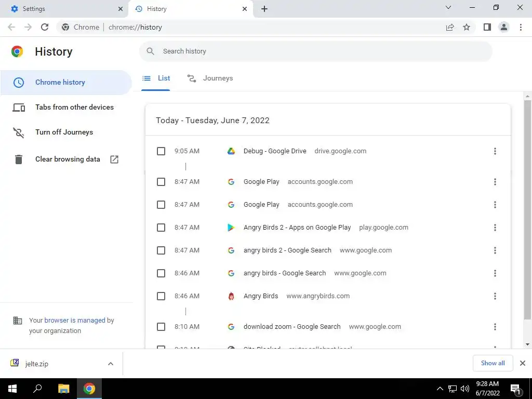The height and width of the screenshot is (399, 532).
Task: Select checkbox for angry birds 2 - Google Search
Action: [x=161, y=250]
